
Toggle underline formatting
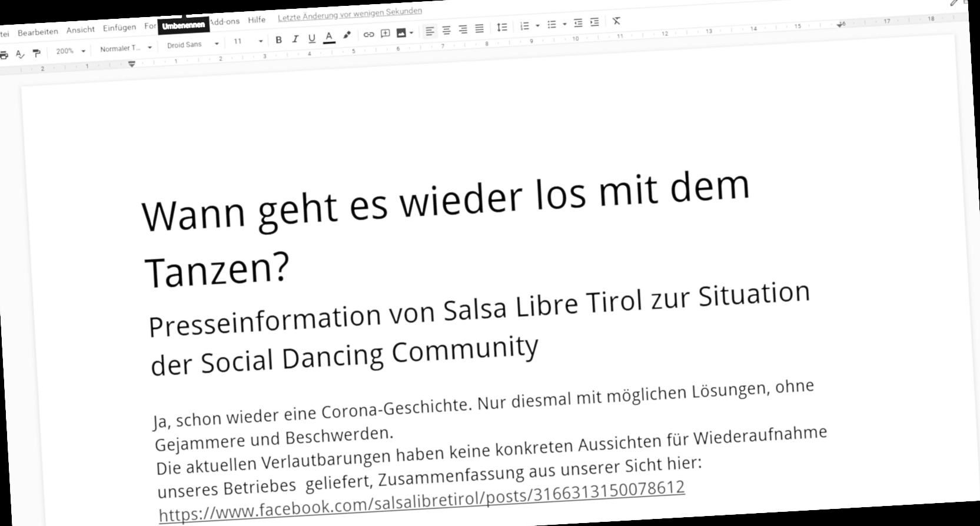(x=311, y=38)
